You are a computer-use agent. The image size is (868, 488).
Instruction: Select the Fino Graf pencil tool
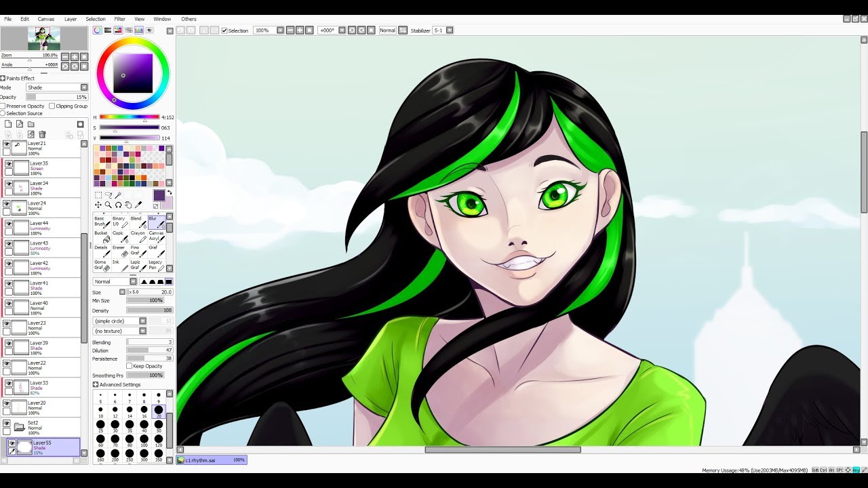[x=138, y=251]
